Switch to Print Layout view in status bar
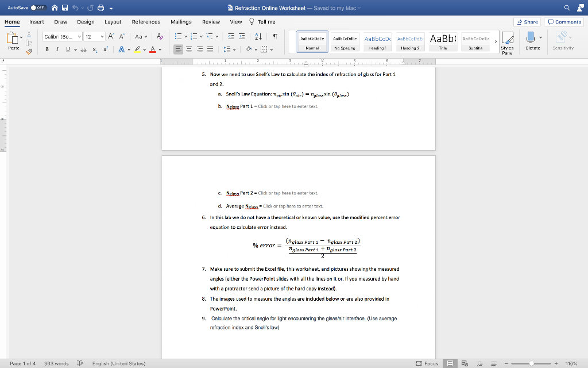 (450, 363)
